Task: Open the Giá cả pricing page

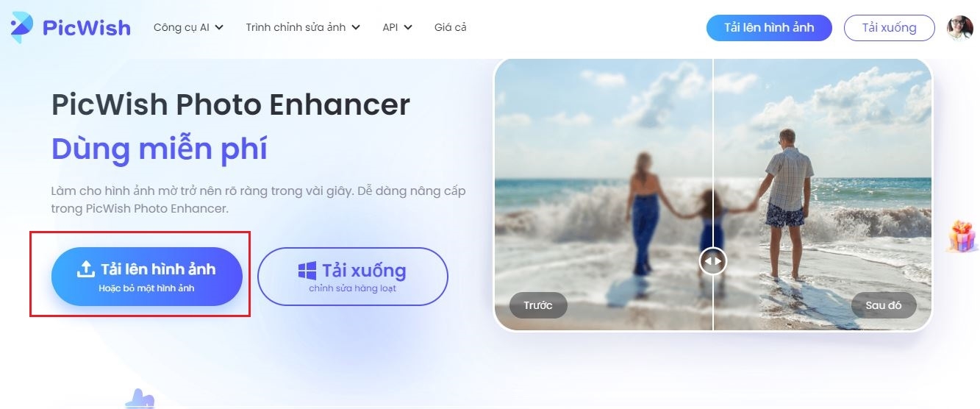Action: pos(450,28)
